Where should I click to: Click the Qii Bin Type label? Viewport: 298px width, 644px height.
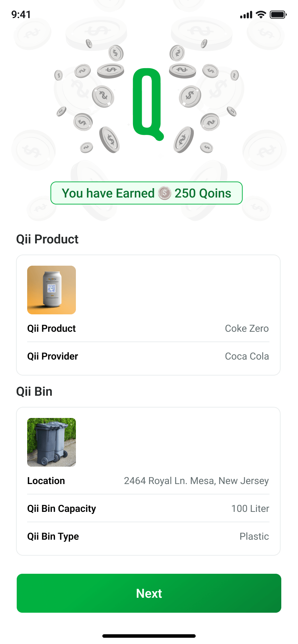point(53,537)
